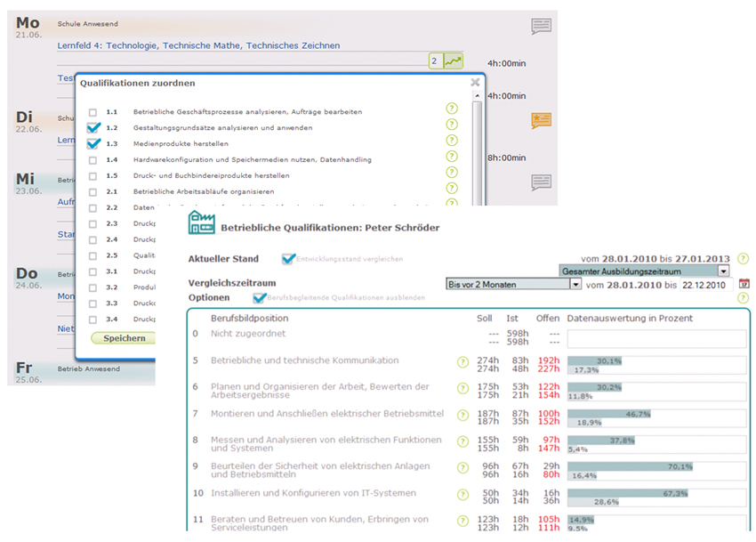Viewport: 756px width, 542px height.
Task: Close the Qualifikationen zuordnen dialog
Action: (475, 83)
